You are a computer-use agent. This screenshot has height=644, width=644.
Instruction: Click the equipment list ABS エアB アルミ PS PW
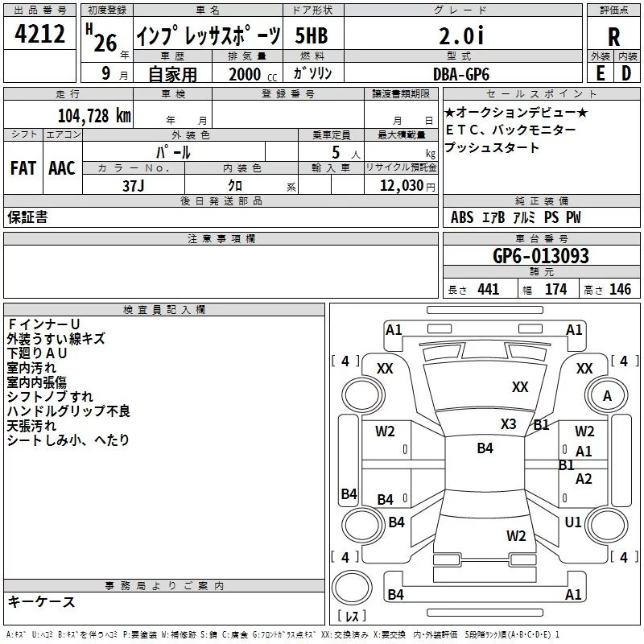pos(516,217)
